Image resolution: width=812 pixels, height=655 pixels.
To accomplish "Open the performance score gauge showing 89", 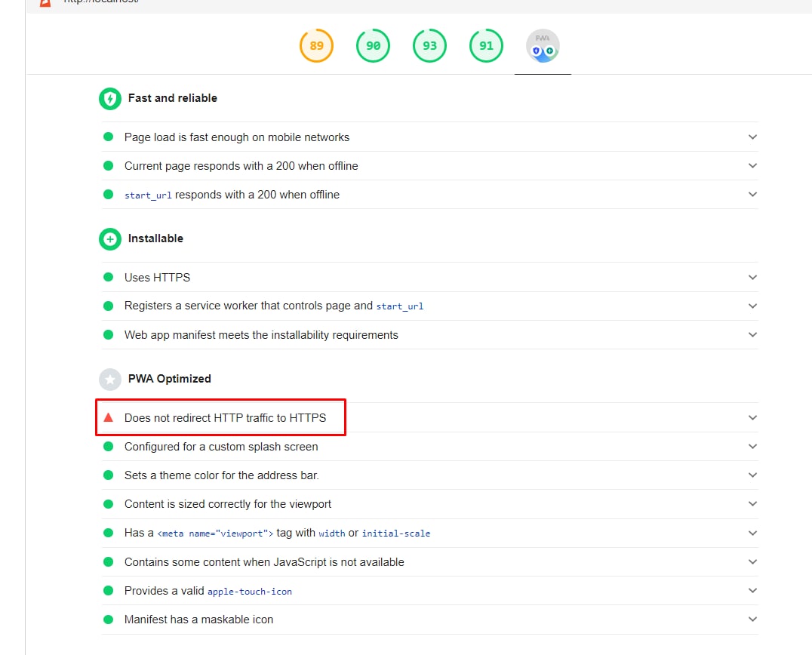I will click(316, 45).
